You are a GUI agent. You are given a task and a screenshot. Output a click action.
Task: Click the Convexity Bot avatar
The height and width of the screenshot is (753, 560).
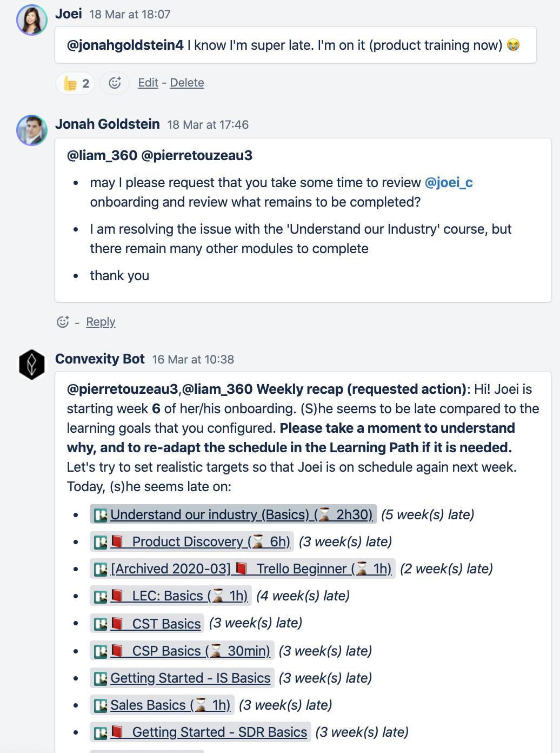point(31,362)
